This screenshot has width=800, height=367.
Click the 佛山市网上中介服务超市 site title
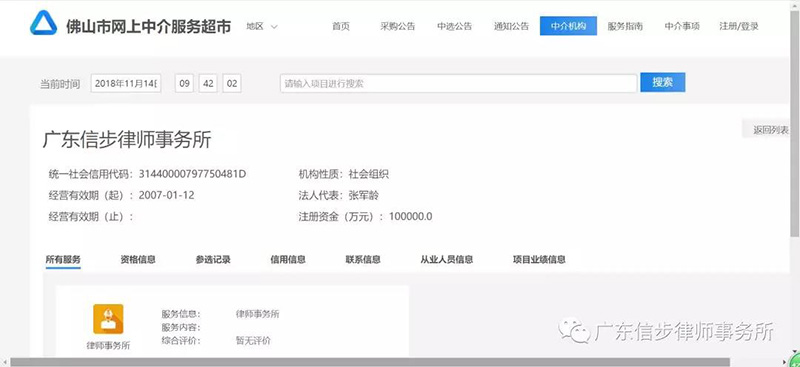pos(148,26)
